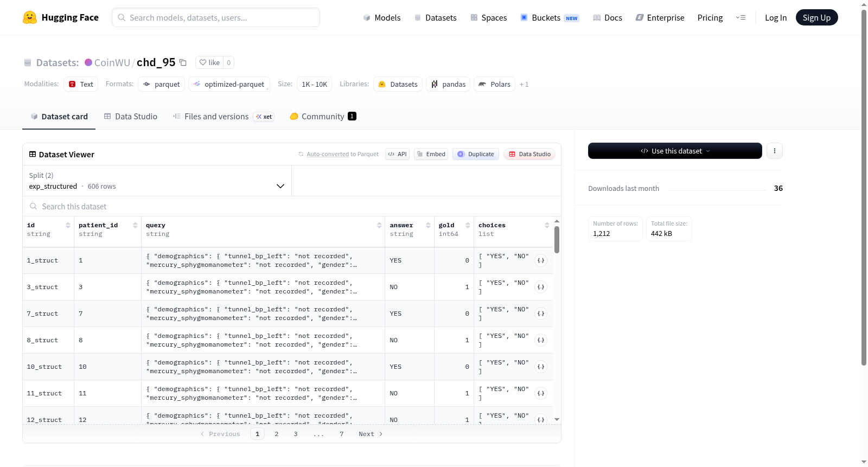This screenshot has height=467, width=868.
Task: Click the Dataset Viewer heading
Action: (67, 155)
